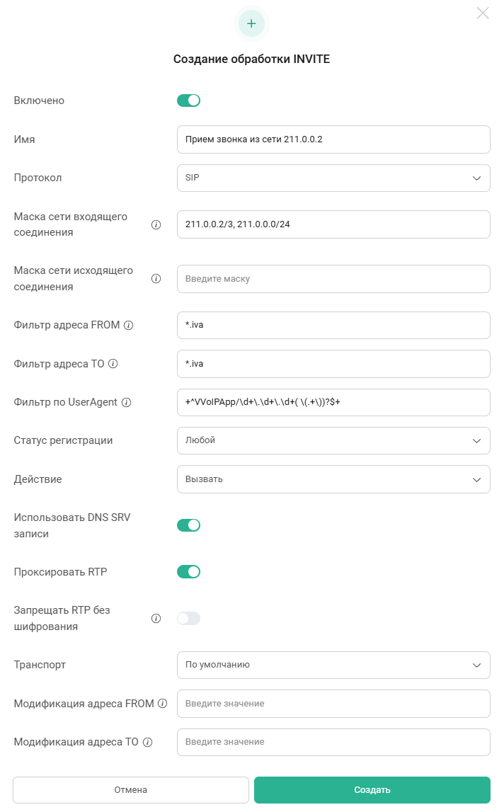504x812 pixels.
Task: Click info icon beside Фильтр адреса FROM
Action: (129, 326)
